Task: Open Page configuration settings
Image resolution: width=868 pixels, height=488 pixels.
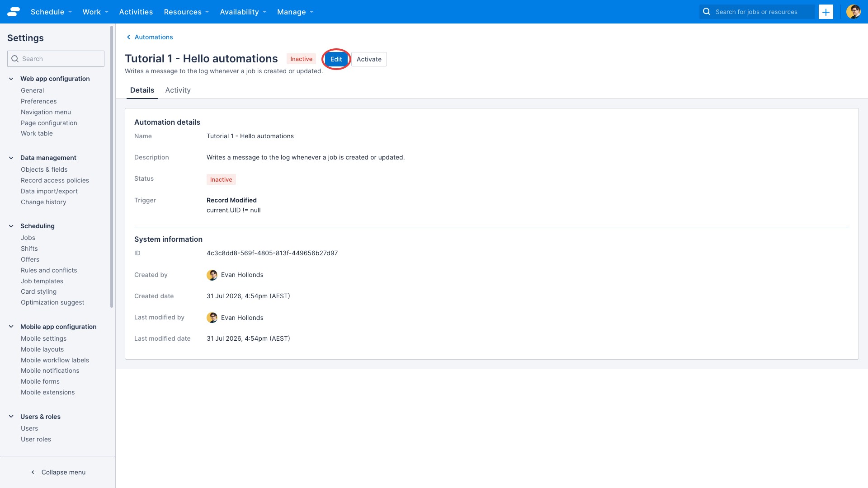Action: (x=49, y=123)
